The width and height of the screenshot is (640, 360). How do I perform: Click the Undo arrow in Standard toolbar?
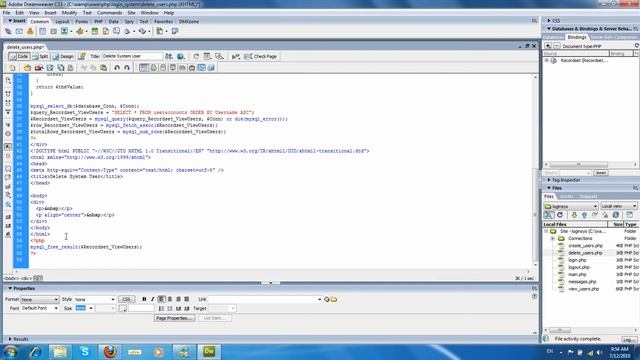click(x=117, y=68)
